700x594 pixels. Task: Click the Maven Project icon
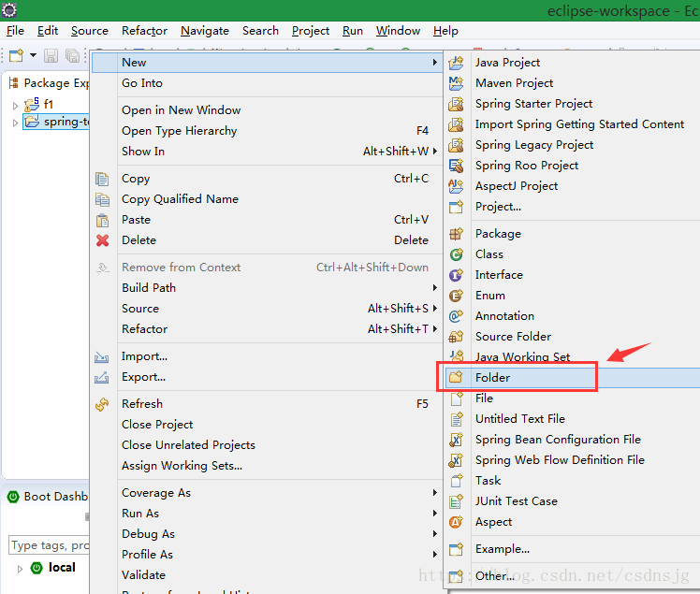coord(456,83)
